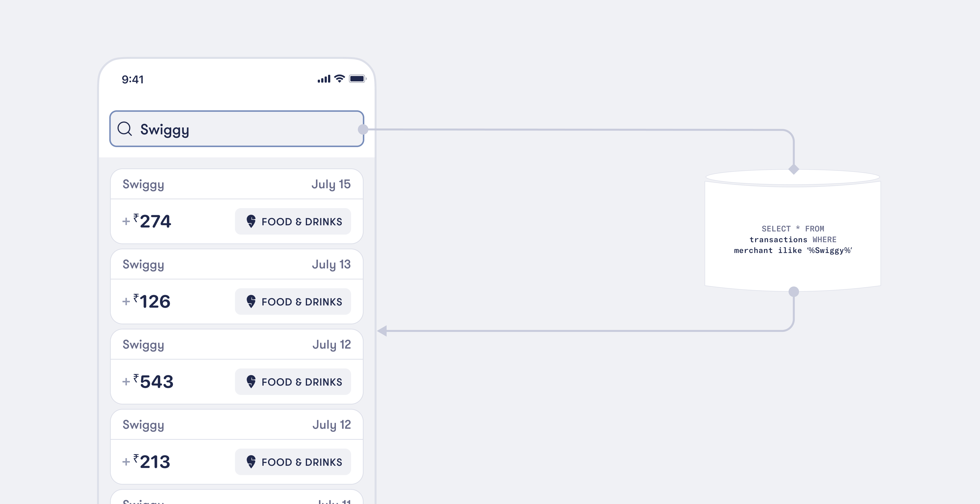The height and width of the screenshot is (504, 980).
Task: Click the Swiggy search input field
Action: coord(237,129)
